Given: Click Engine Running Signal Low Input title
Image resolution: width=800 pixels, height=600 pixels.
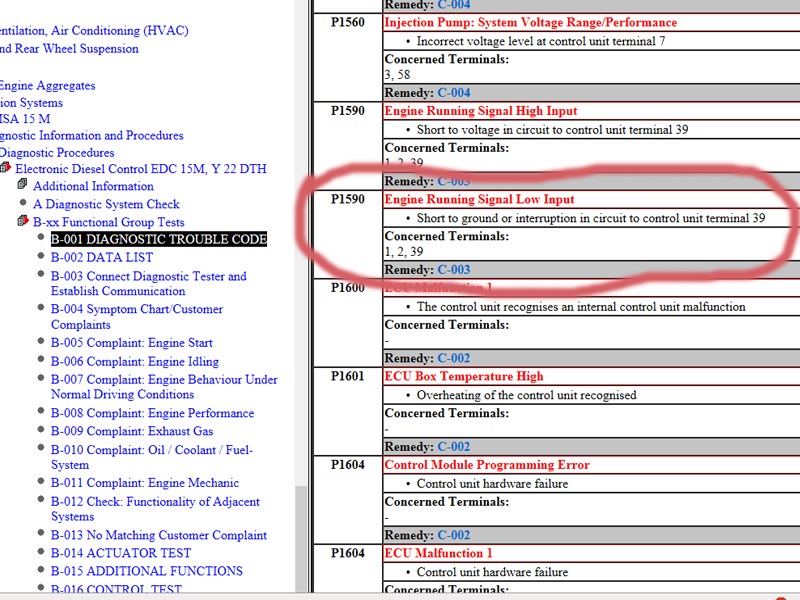Looking at the screenshot, I should [x=479, y=199].
